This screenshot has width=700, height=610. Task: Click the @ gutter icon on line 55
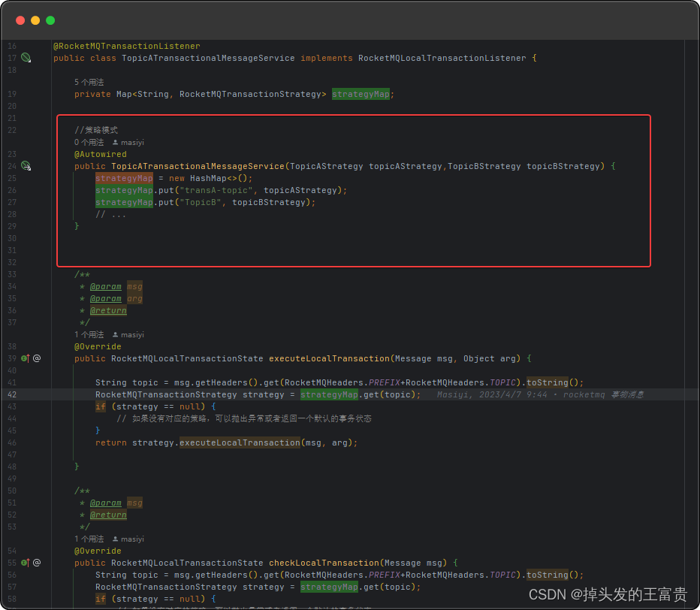click(37, 563)
